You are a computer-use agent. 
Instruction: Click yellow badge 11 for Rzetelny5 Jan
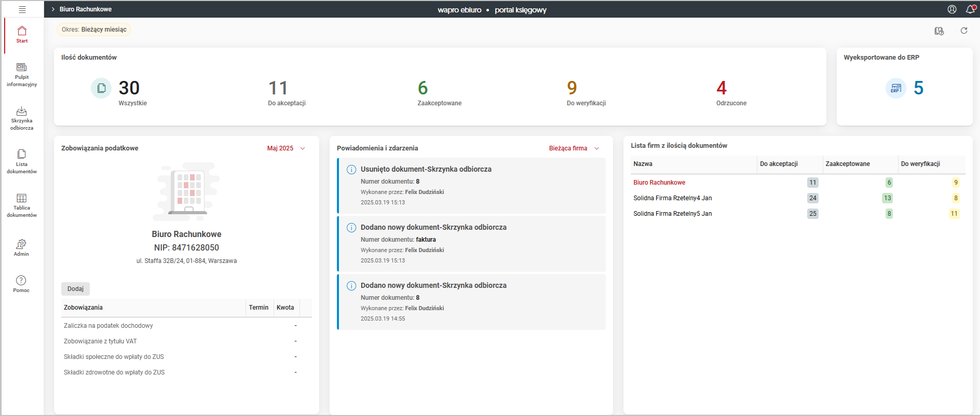[x=954, y=214]
